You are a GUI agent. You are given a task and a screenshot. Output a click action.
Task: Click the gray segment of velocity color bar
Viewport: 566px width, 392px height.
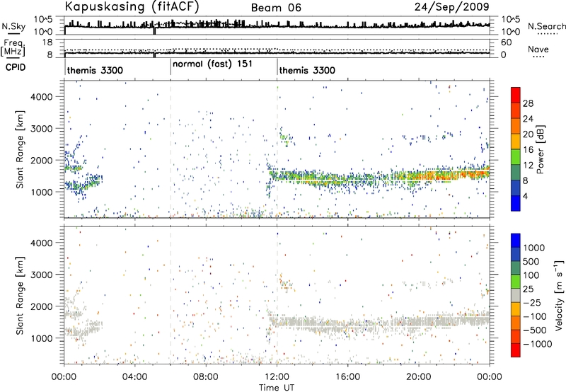click(516, 295)
